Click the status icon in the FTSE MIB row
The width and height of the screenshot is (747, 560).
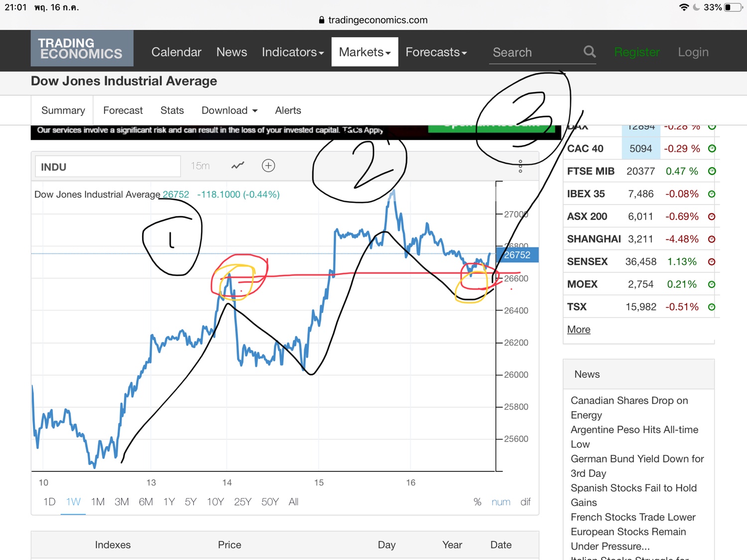pyautogui.click(x=712, y=171)
